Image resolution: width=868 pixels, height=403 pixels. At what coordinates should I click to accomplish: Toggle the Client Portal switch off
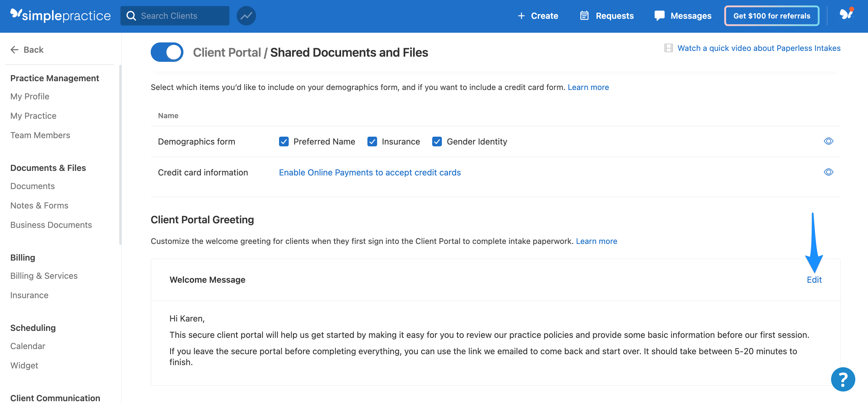pyautogui.click(x=167, y=52)
